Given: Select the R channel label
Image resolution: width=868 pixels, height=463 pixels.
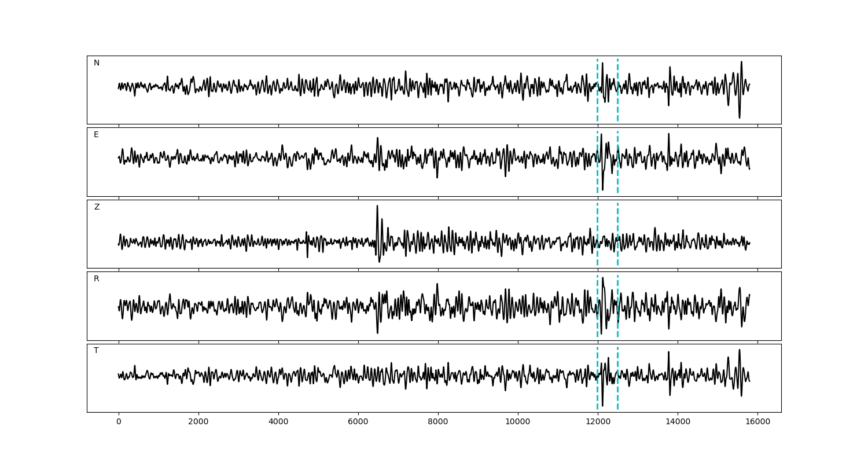Looking at the screenshot, I should pos(97,279).
